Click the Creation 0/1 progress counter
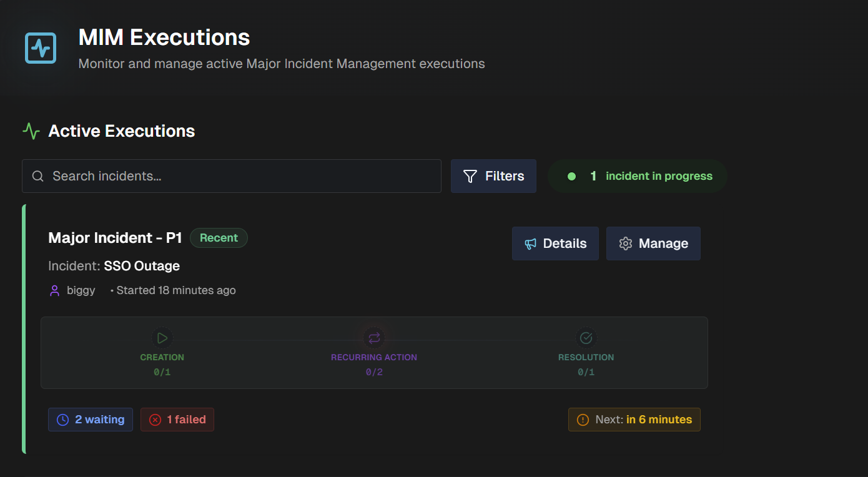Screen dimensions: 868x477 pyautogui.click(x=162, y=371)
